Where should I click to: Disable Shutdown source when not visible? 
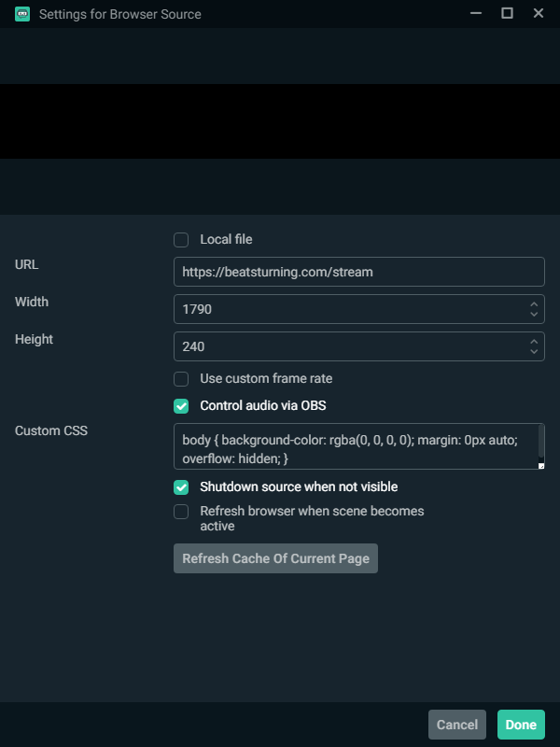(181, 486)
